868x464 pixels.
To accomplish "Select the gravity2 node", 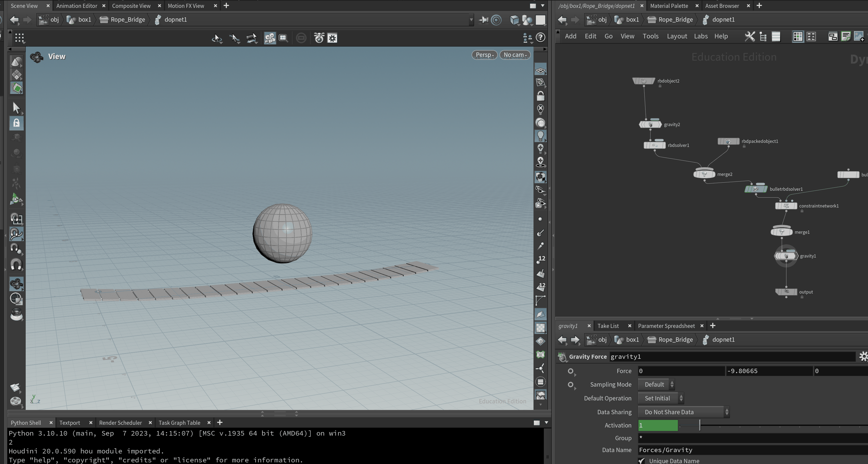I will (650, 124).
